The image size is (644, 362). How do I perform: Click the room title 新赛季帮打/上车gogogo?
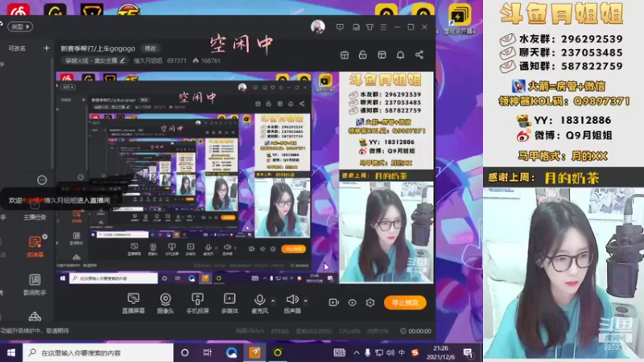click(x=97, y=48)
